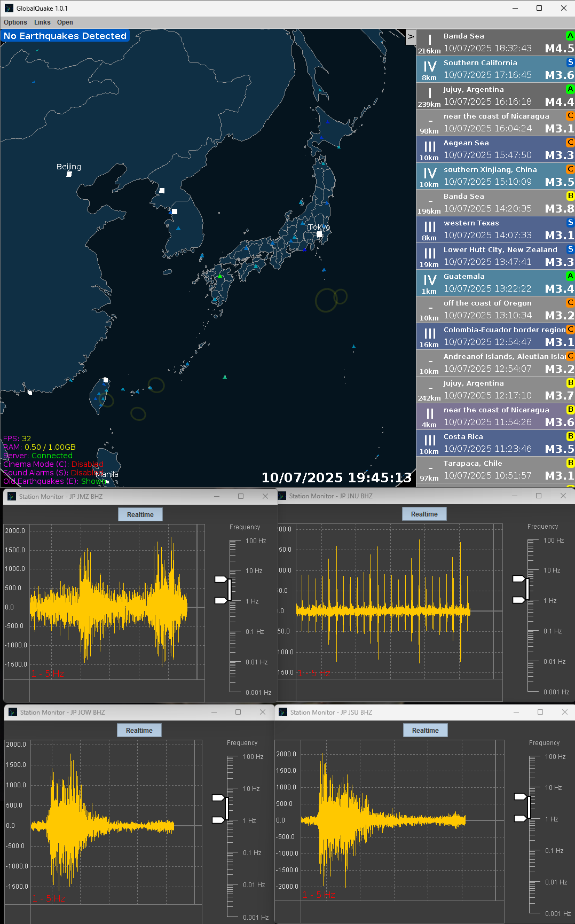575x924 pixels.
Task: Close the JP JSU BHZ monitor window
Action: click(565, 712)
